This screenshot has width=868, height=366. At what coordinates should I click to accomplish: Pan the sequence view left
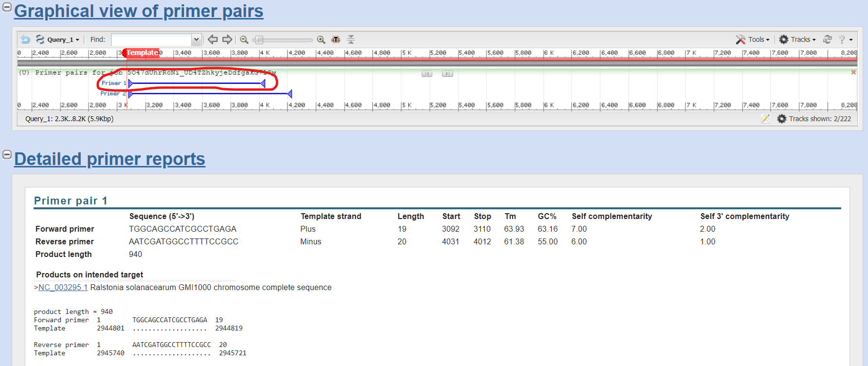coord(213,39)
